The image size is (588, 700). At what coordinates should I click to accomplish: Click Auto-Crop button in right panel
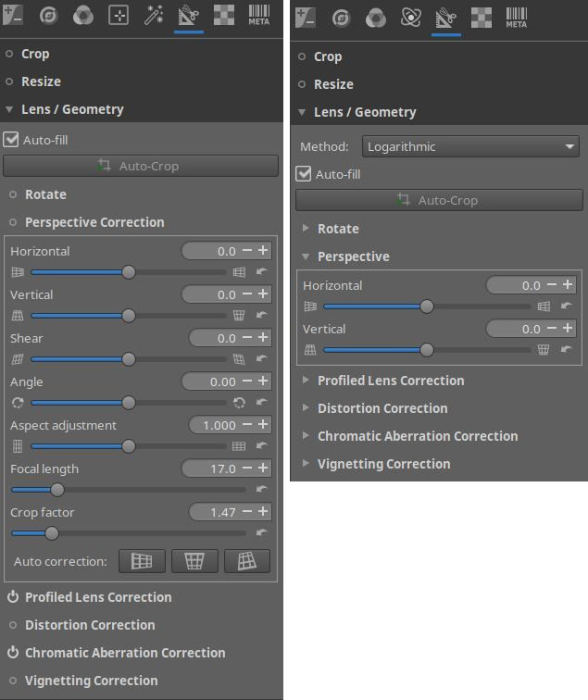[439, 200]
